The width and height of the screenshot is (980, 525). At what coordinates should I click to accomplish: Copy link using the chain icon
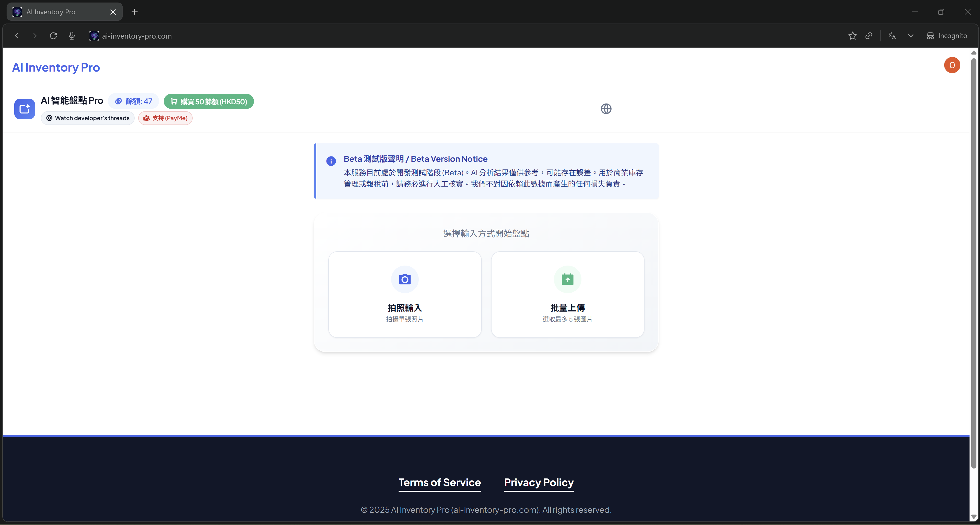click(869, 36)
